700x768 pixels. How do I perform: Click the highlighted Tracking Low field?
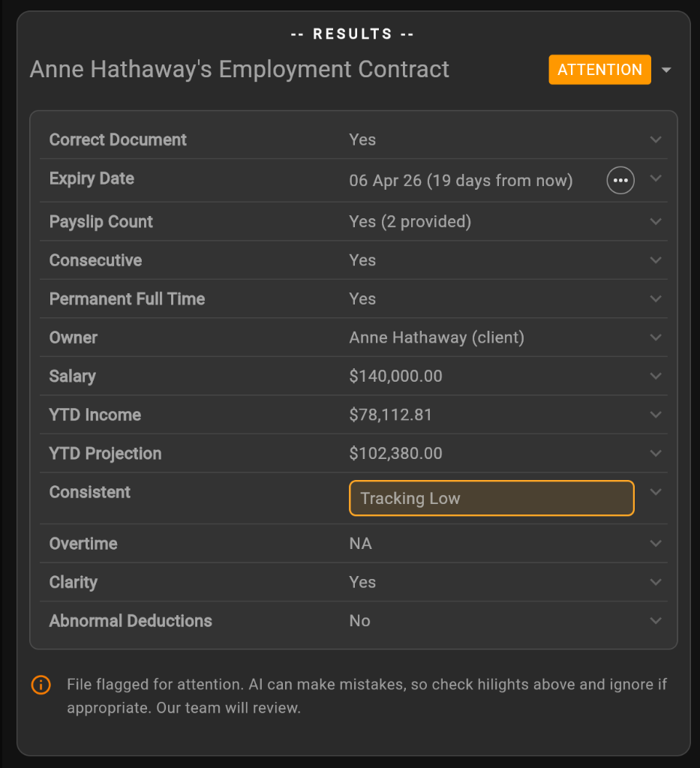pos(491,499)
